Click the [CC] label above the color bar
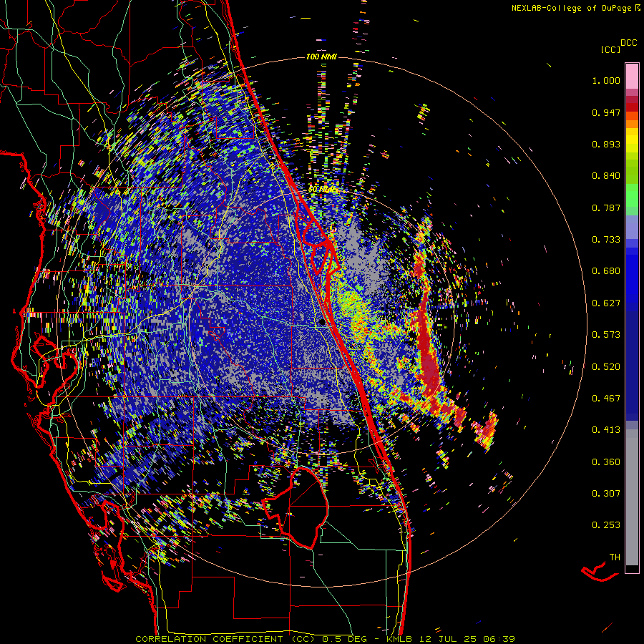This screenshot has width=644, height=644. point(610,49)
